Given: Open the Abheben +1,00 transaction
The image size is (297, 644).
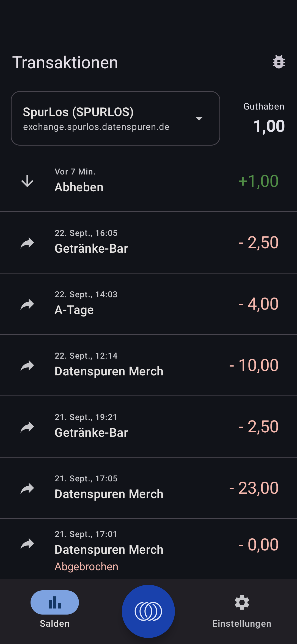Looking at the screenshot, I should (148, 181).
